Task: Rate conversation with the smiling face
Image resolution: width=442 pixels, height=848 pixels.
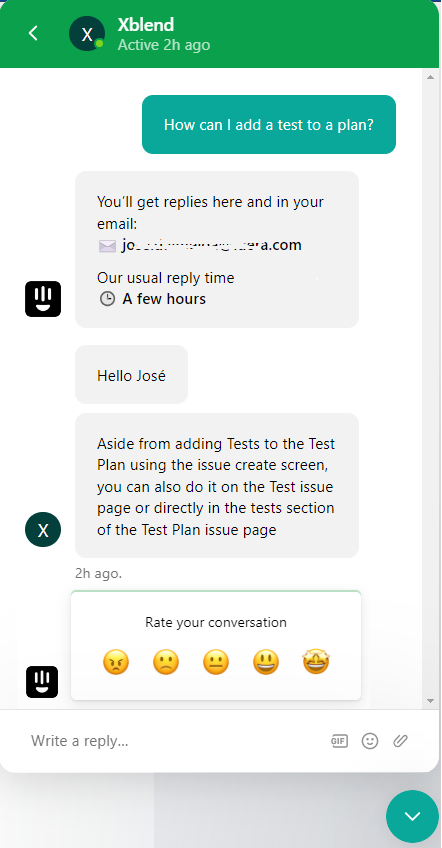Action: 266,662
